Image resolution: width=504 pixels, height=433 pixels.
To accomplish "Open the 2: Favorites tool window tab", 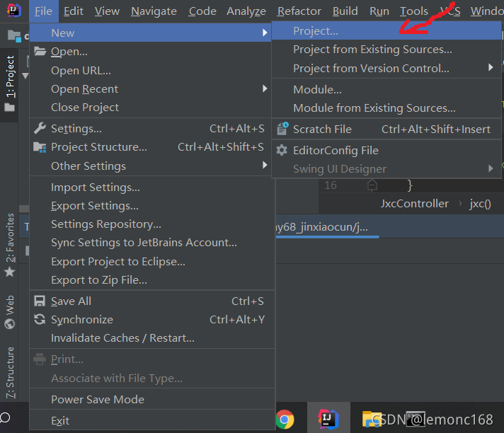I will click(x=10, y=244).
